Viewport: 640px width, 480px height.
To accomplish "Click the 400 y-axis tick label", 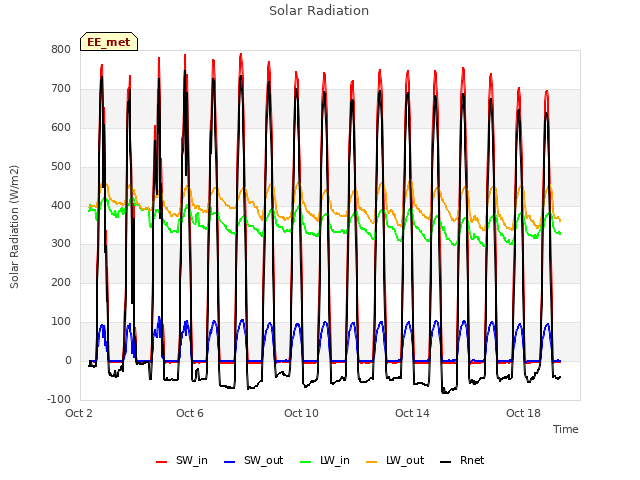I will (x=61, y=205).
